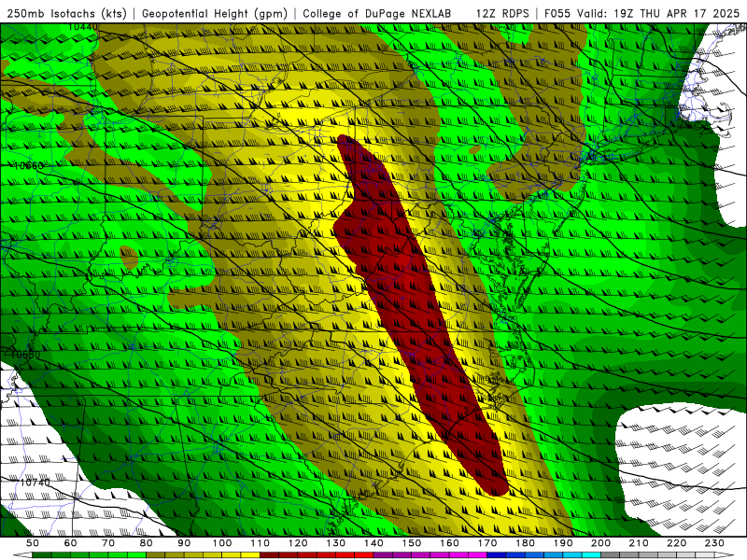Viewport: 747px width, 560px height.
Task: Click the 120 value on the color scale
Action: [298, 543]
